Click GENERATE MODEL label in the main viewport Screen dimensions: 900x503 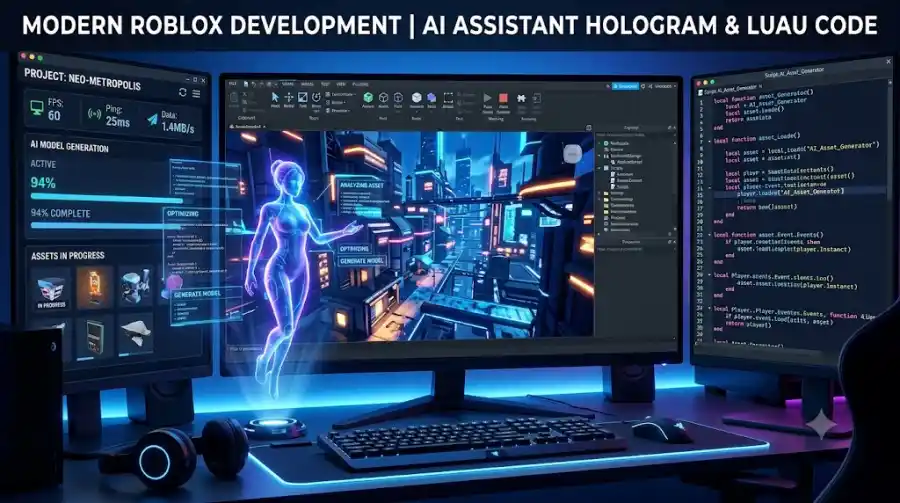pyautogui.click(x=362, y=261)
